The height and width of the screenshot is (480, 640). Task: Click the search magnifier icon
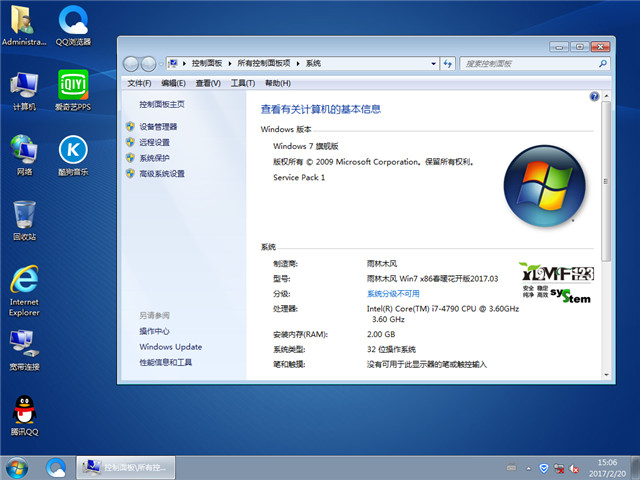(x=602, y=63)
